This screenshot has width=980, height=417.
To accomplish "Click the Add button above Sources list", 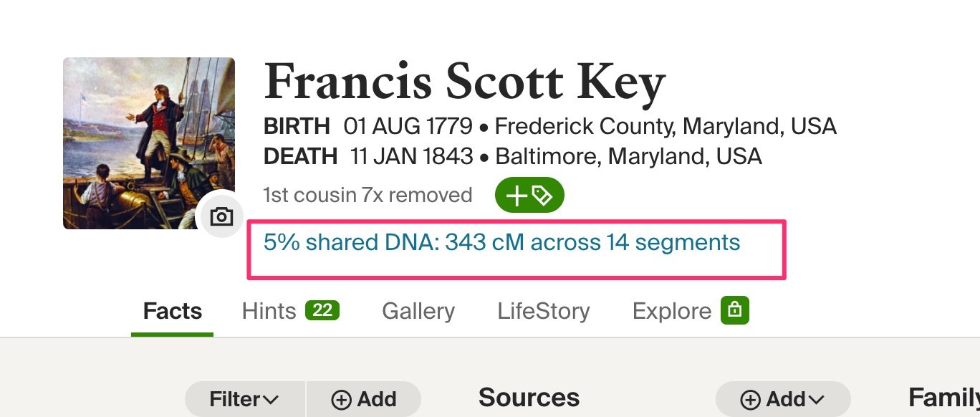I will click(364, 399).
